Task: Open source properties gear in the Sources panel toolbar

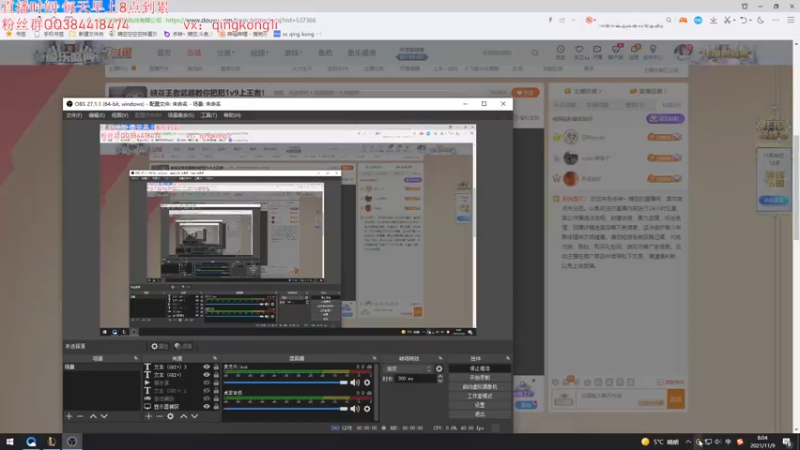Action: [170, 416]
